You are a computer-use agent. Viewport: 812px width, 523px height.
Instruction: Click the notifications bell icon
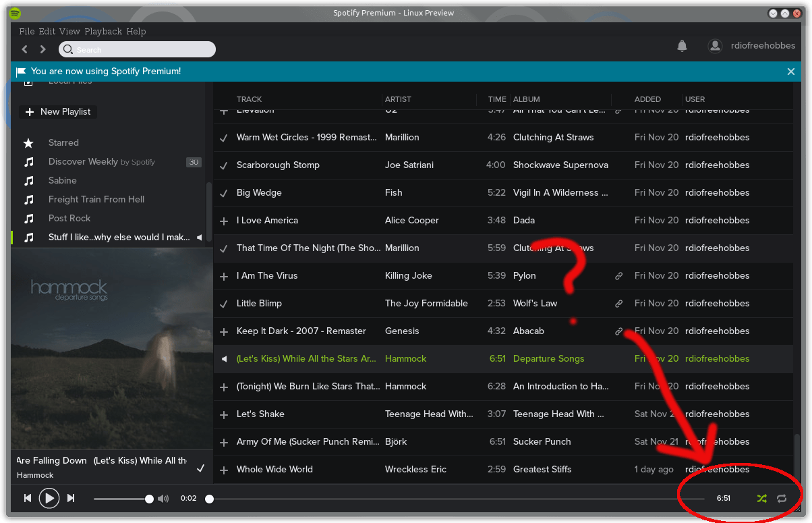point(682,46)
